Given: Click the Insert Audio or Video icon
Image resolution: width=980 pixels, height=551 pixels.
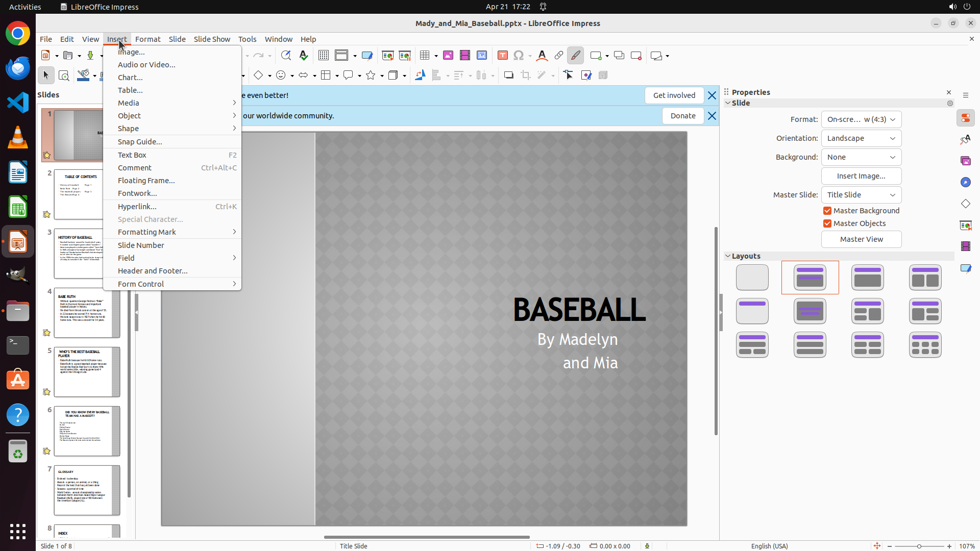Looking at the screenshot, I should pos(464,56).
